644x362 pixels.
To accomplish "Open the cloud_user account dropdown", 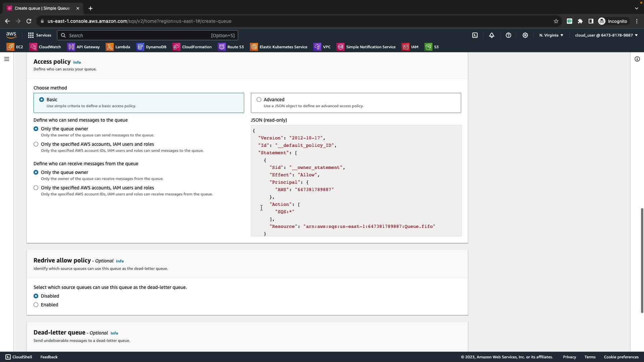I will [x=606, y=35].
